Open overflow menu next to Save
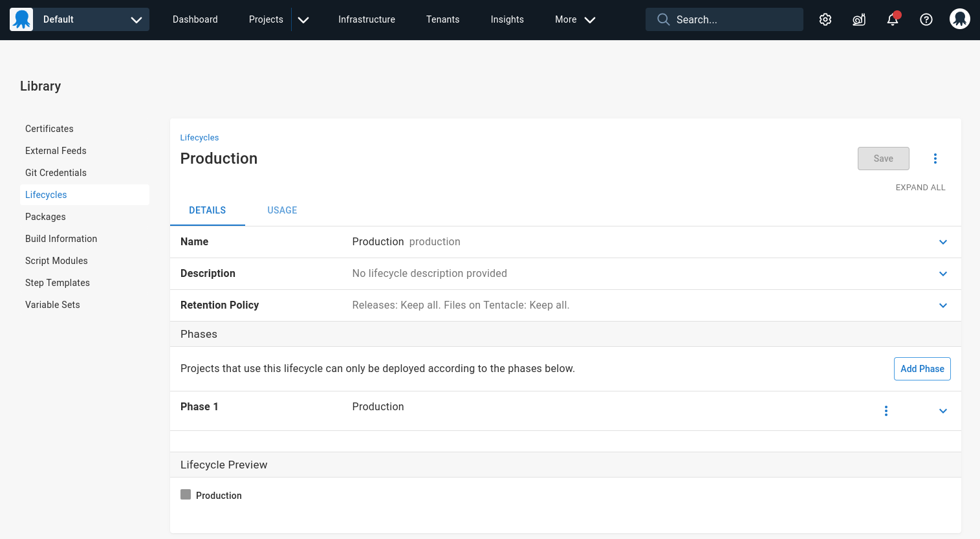The height and width of the screenshot is (539, 980). tap(935, 159)
